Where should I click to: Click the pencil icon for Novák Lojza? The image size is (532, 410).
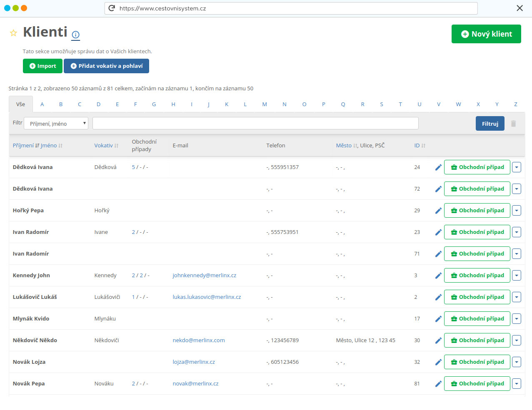click(x=438, y=362)
